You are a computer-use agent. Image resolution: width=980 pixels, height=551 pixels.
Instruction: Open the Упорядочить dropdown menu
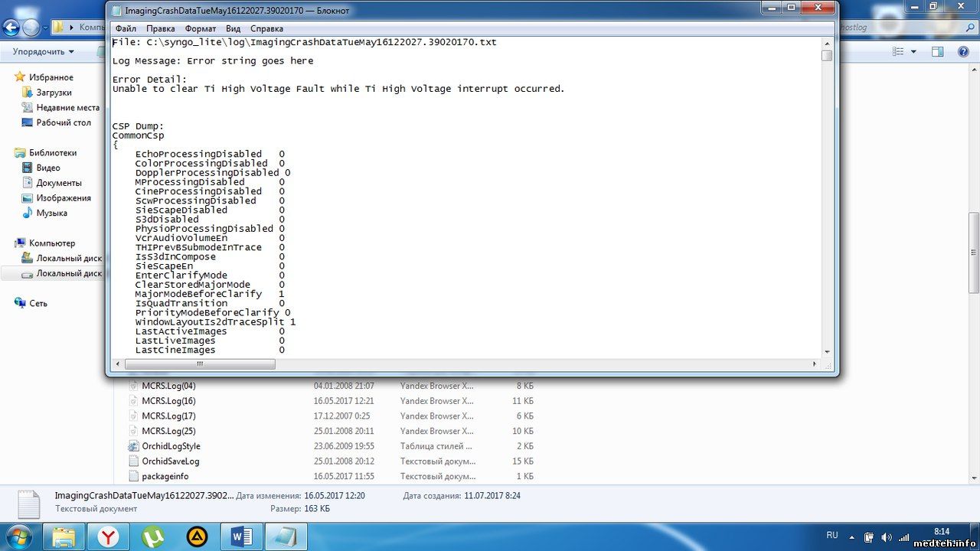pyautogui.click(x=43, y=51)
